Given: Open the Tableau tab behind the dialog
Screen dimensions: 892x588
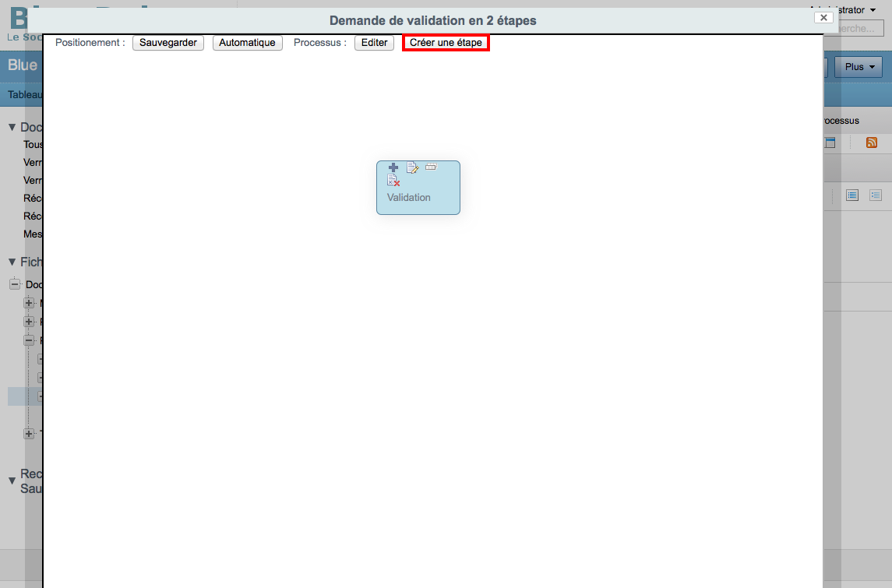Looking at the screenshot, I should 25,95.
